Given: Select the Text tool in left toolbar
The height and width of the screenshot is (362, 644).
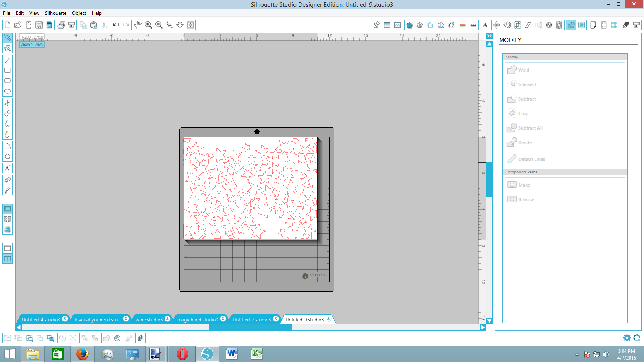Looking at the screenshot, I should pyautogui.click(x=8, y=168).
